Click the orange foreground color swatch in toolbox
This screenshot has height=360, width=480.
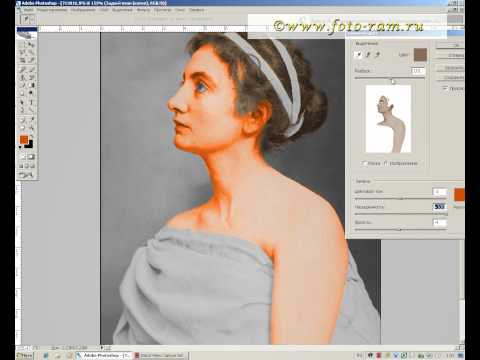(x=24, y=140)
